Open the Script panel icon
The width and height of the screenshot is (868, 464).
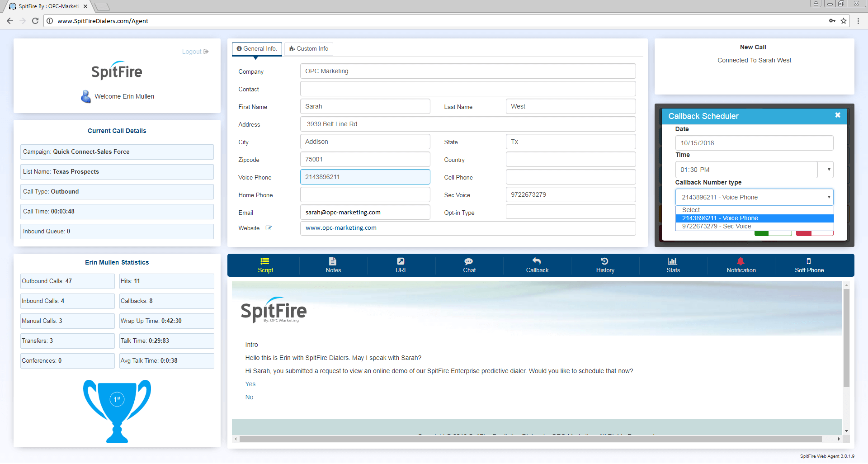265,261
